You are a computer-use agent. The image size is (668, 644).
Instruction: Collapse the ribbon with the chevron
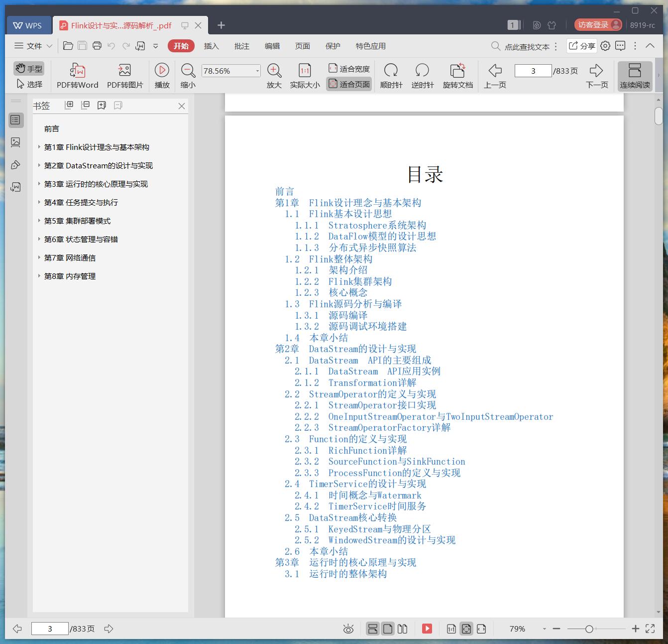[650, 46]
